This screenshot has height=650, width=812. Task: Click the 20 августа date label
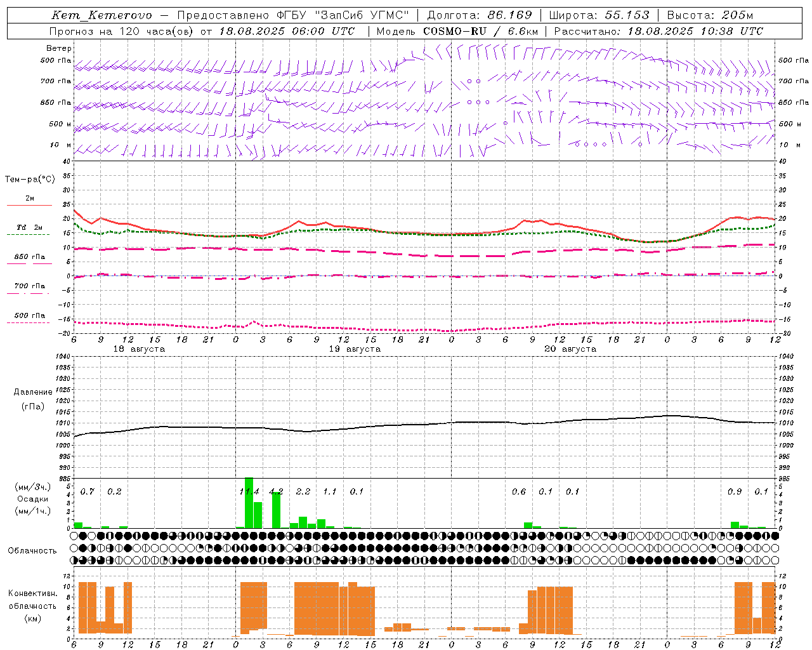(570, 349)
